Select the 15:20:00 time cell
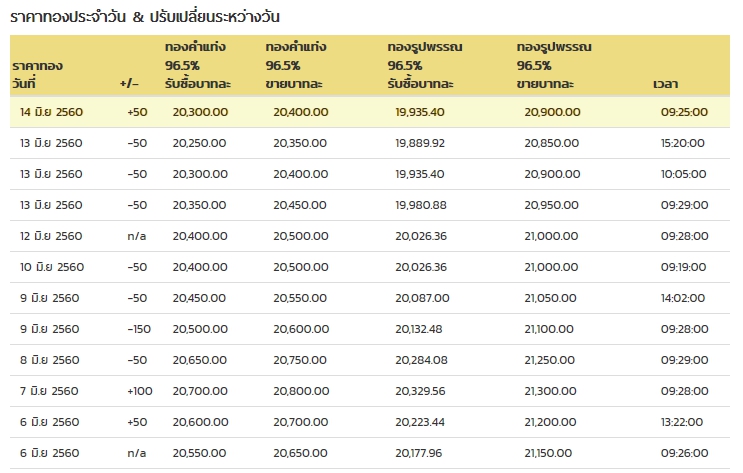 pyautogui.click(x=682, y=143)
